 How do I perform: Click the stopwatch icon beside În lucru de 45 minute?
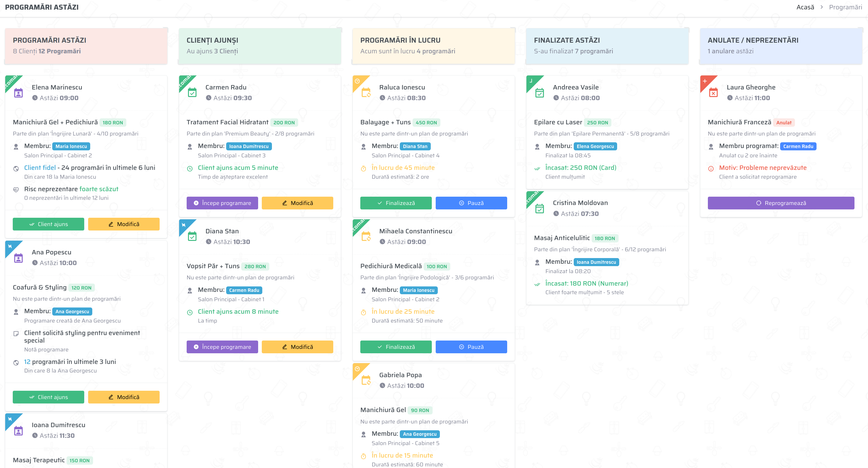tap(363, 169)
